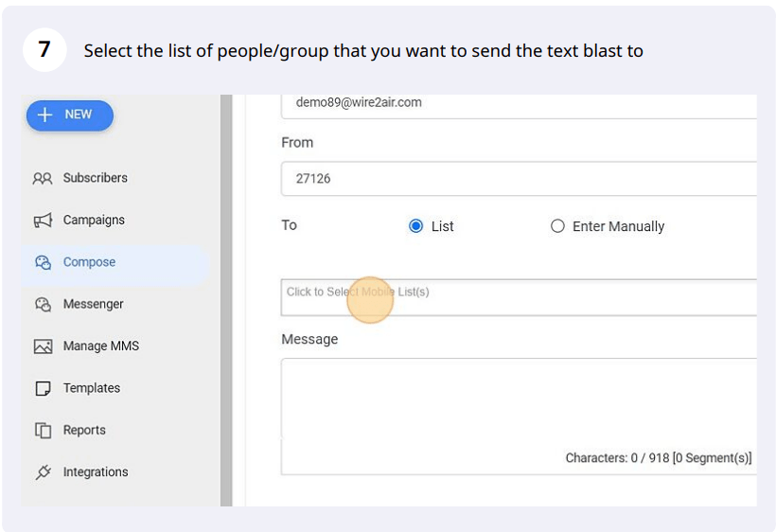The image size is (776, 532).
Task: Click the Message label
Action: (x=309, y=340)
